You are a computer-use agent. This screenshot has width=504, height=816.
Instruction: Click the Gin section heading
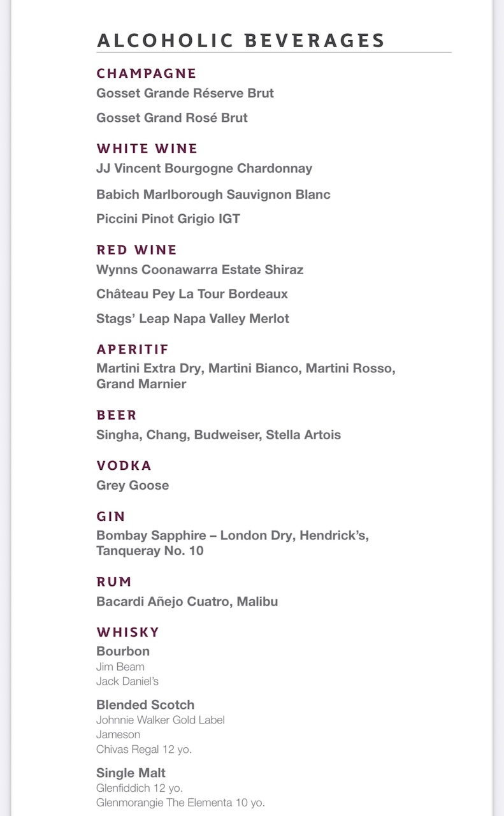click(111, 516)
